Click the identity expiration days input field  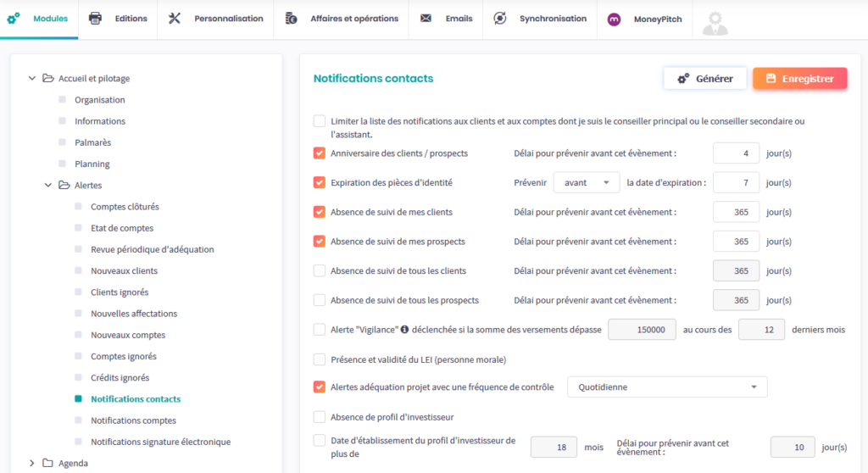click(735, 182)
